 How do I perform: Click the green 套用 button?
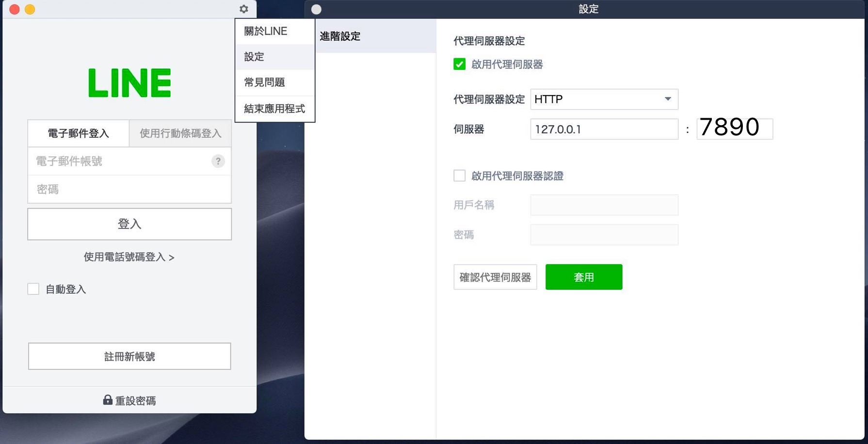click(584, 277)
